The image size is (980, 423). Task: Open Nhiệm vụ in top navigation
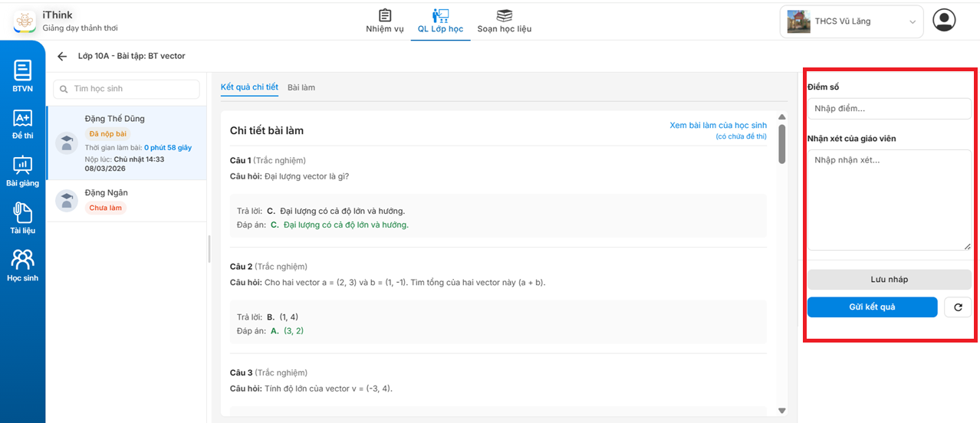(384, 21)
